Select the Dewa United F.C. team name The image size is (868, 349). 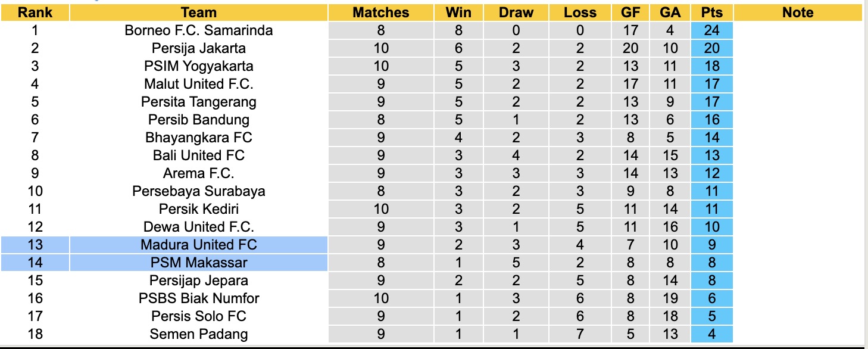coord(199,227)
